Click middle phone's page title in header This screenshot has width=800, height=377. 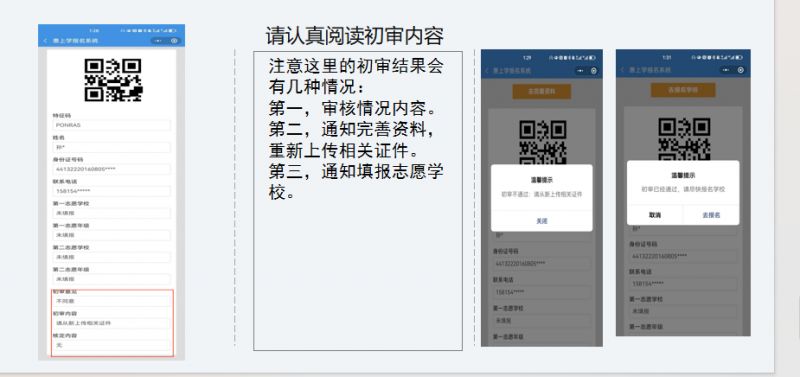point(512,70)
